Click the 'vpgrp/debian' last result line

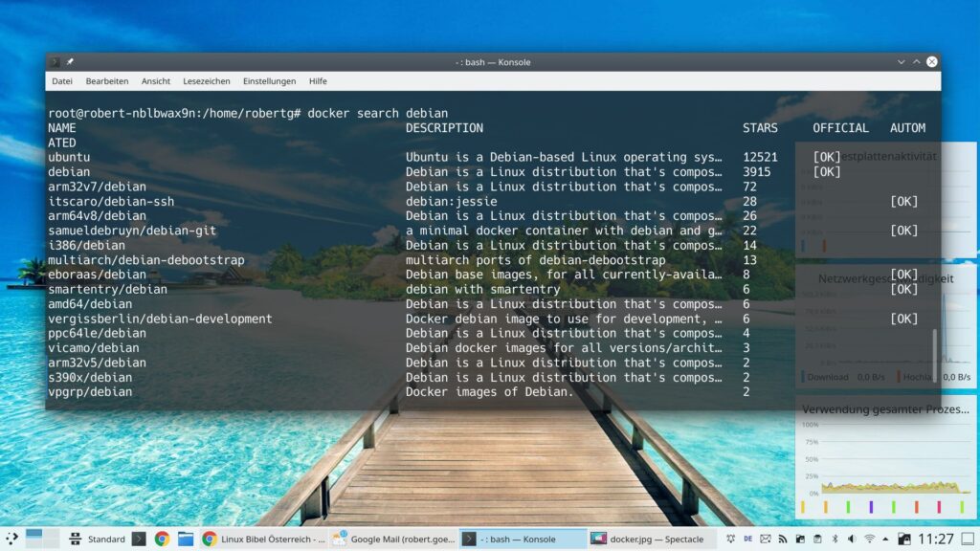coord(90,391)
